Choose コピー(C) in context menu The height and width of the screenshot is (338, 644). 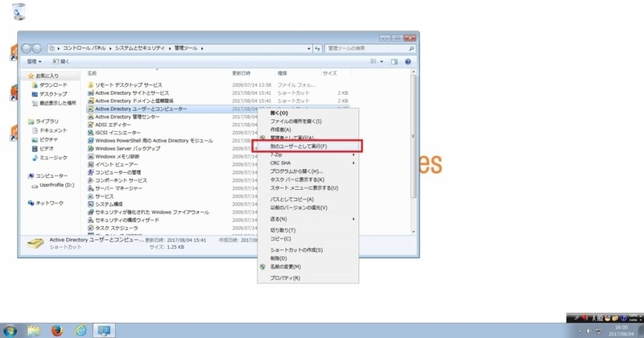[x=308, y=239]
